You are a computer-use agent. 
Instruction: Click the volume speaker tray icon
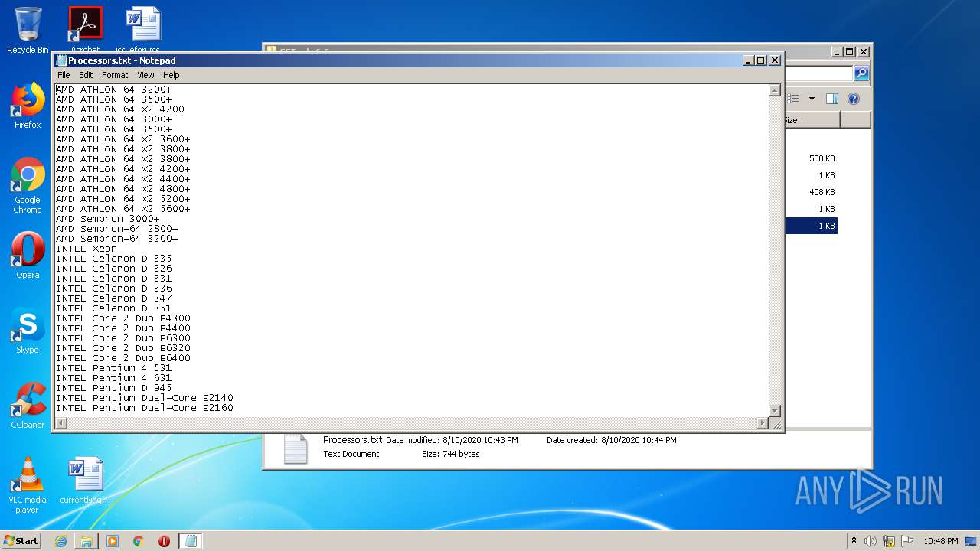pyautogui.click(x=871, y=541)
